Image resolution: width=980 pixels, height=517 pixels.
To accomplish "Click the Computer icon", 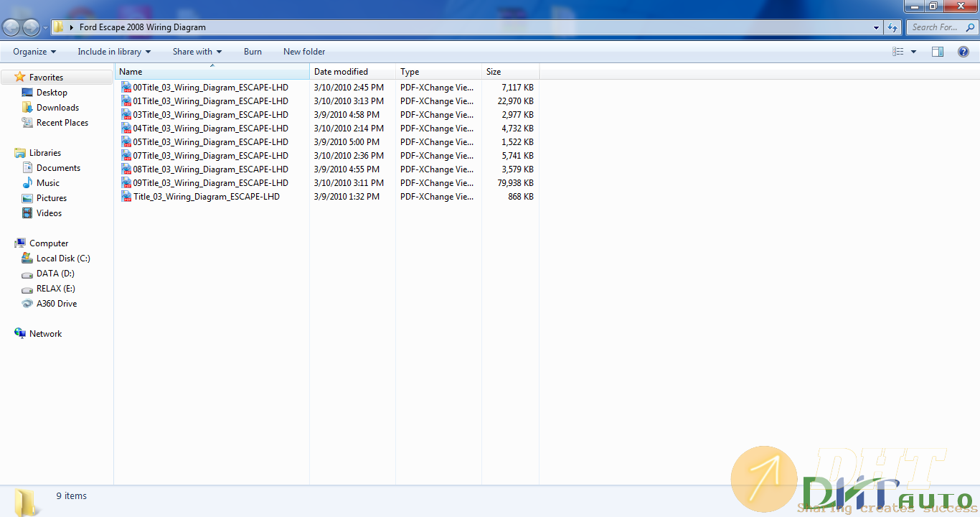I will (20, 243).
